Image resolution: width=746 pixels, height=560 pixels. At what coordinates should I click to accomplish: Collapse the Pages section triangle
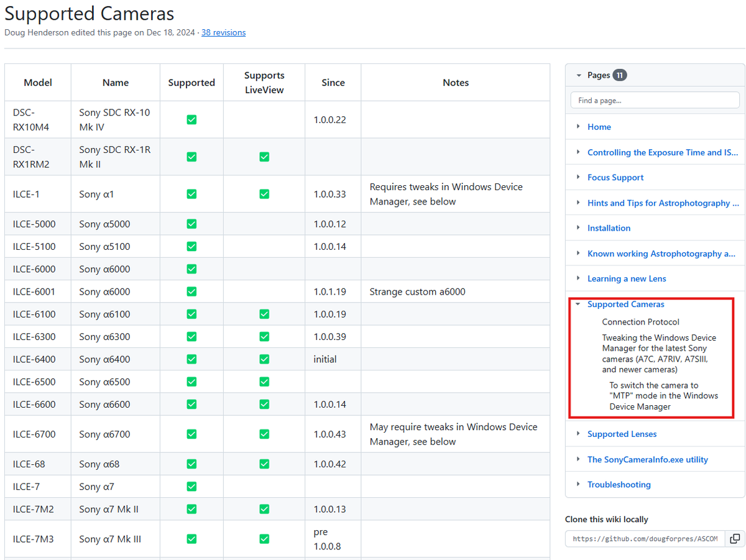point(579,75)
